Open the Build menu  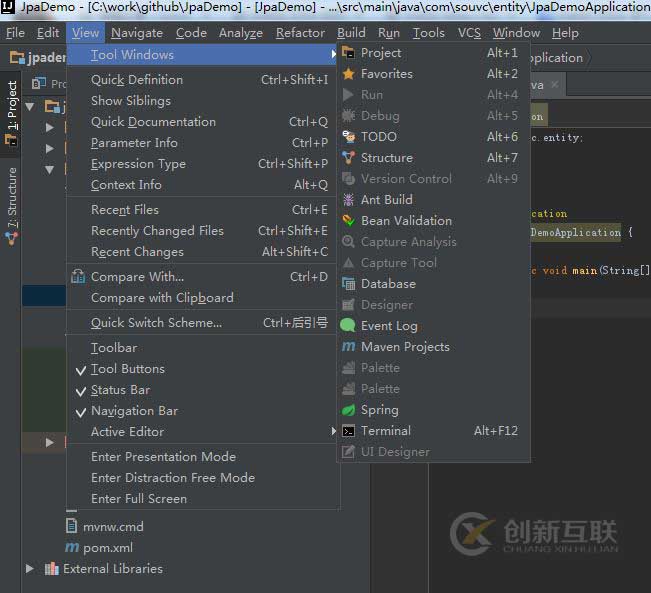(x=351, y=33)
